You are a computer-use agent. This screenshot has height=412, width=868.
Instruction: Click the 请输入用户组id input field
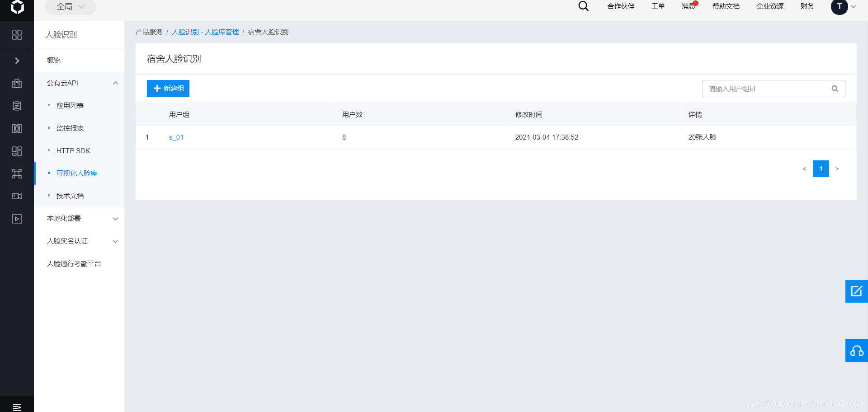pos(766,89)
